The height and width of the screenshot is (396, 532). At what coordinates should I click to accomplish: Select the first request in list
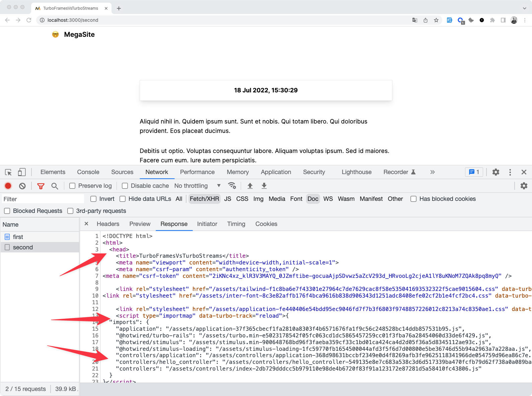pos(18,237)
